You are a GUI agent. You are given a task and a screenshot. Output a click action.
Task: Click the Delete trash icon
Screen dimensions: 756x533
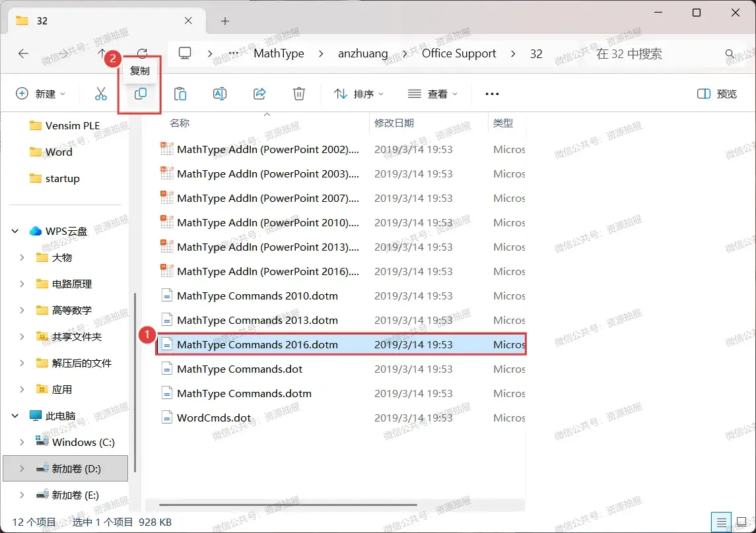(x=299, y=94)
